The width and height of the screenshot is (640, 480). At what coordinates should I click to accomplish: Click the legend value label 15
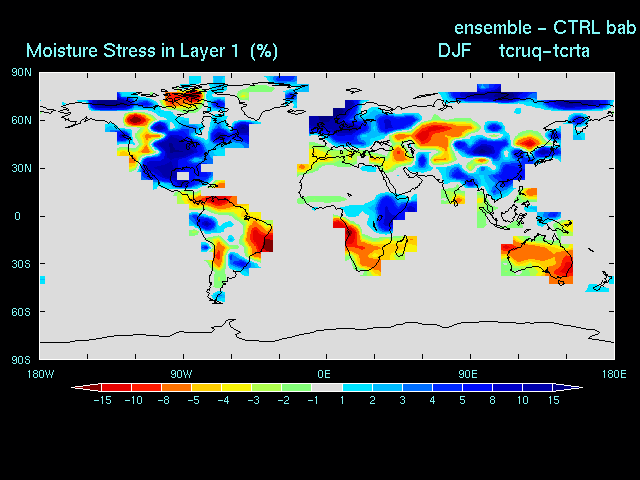coord(551,400)
